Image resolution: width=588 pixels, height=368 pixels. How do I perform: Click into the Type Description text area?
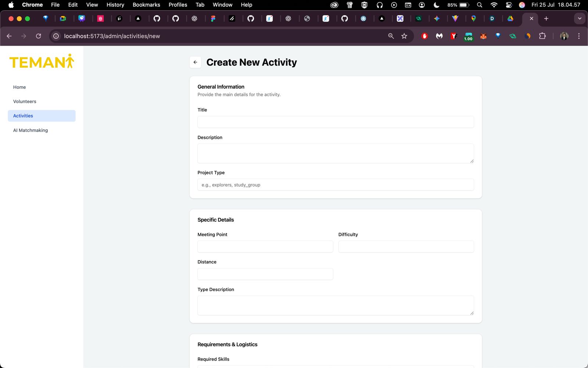336,305
